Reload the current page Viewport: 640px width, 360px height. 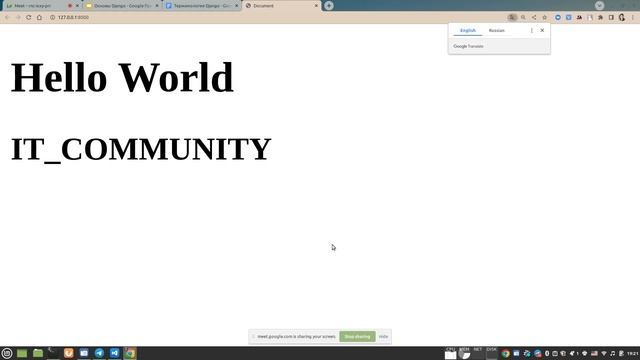tap(29, 18)
